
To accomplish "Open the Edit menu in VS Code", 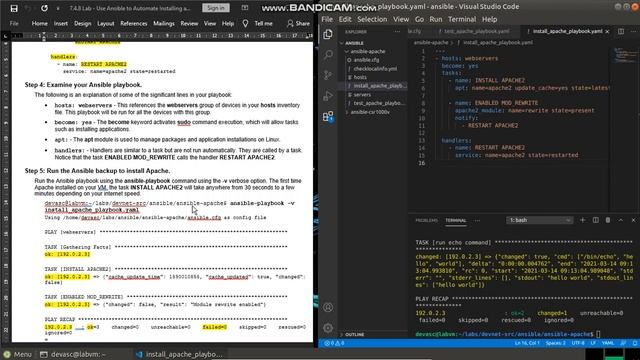I will coord(345,19).
